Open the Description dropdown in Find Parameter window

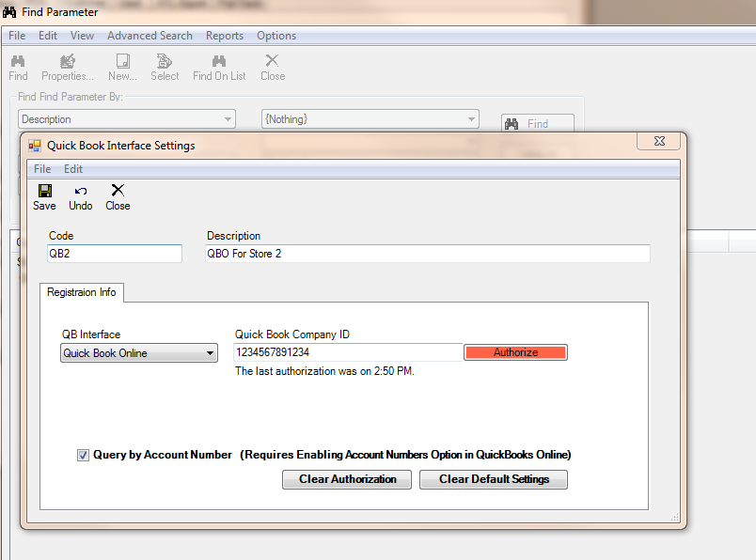[x=228, y=119]
